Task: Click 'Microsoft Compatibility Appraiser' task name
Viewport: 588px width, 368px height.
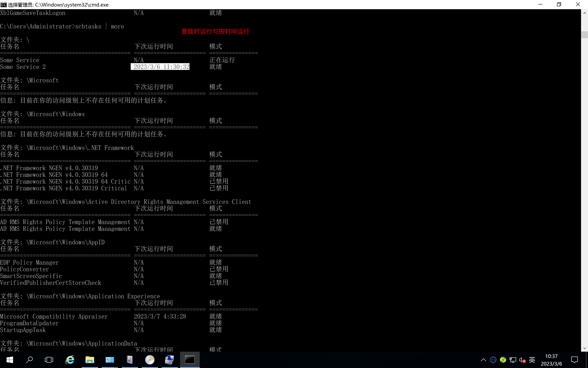Action: 54,317
